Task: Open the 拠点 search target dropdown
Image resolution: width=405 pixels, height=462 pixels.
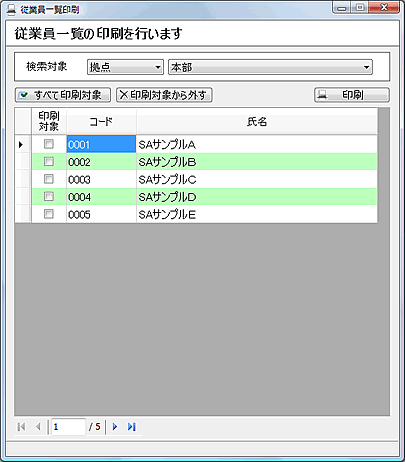Action: (125, 67)
